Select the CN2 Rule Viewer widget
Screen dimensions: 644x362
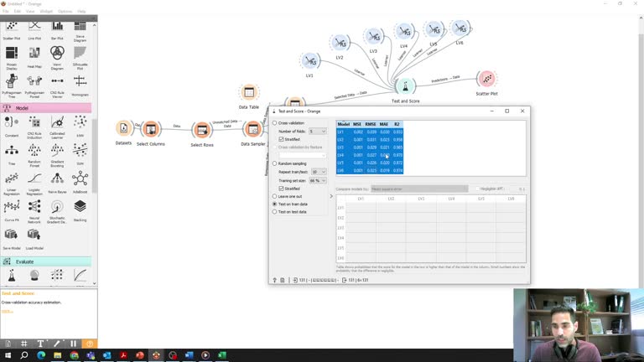(57, 85)
